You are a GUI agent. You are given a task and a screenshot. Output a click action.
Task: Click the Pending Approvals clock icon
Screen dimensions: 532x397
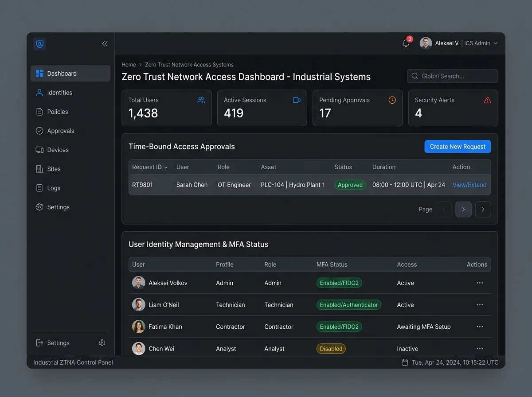click(x=392, y=100)
